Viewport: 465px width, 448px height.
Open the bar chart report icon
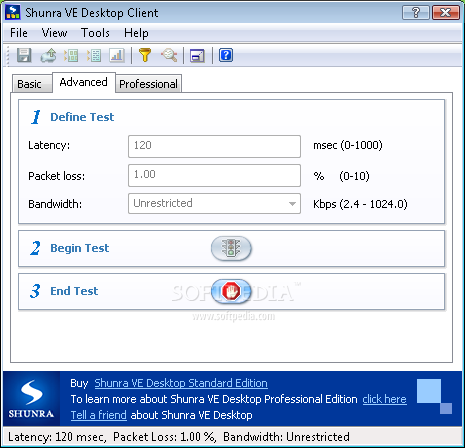[117, 55]
